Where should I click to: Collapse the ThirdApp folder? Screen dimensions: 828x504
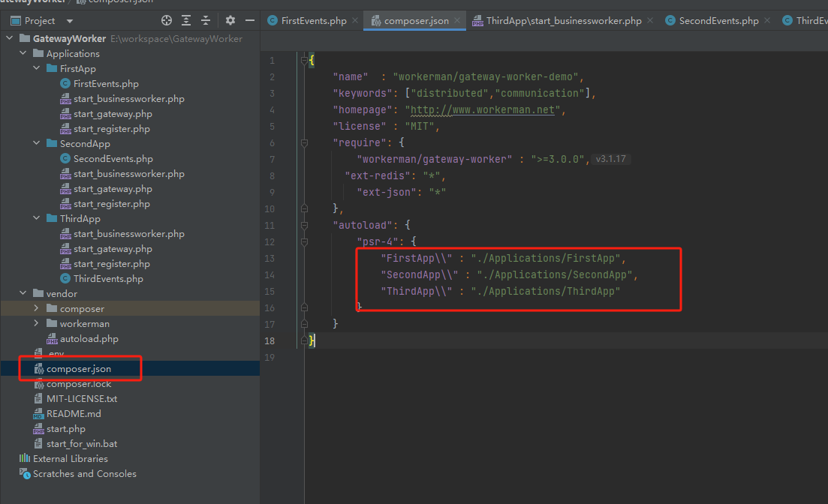click(x=37, y=218)
